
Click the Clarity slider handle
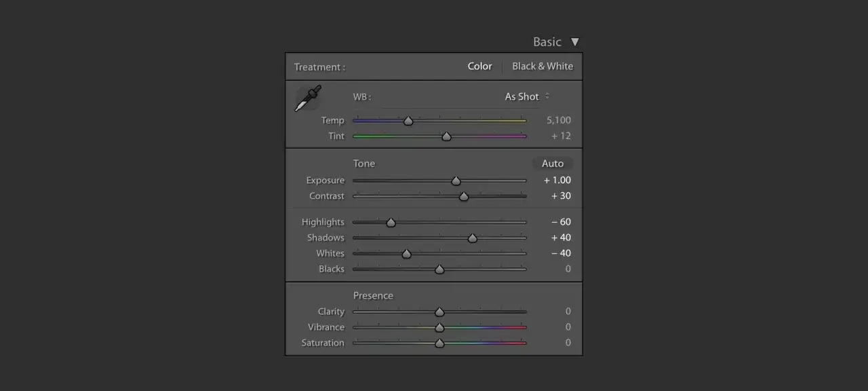coord(439,312)
